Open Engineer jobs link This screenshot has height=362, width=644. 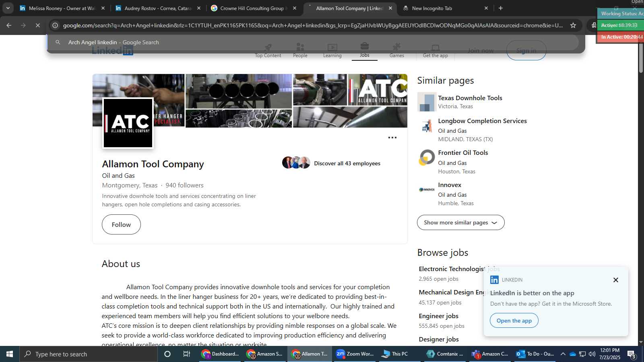[x=438, y=316]
